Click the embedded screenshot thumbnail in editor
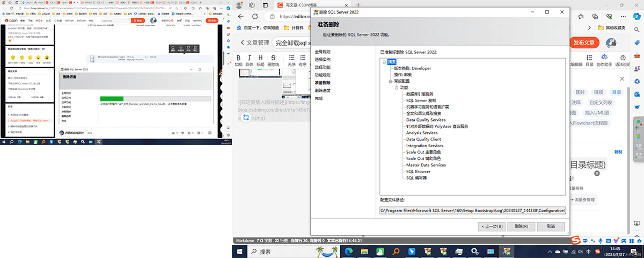The height and width of the screenshot is (258, 644). pyautogui.click(x=274, y=84)
